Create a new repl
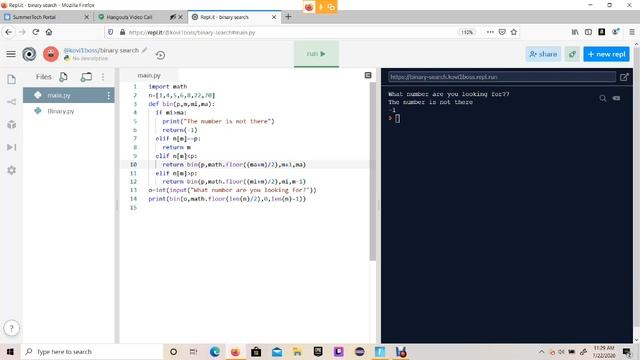The height and width of the screenshot is (360, 640). [x=607, y=54]
